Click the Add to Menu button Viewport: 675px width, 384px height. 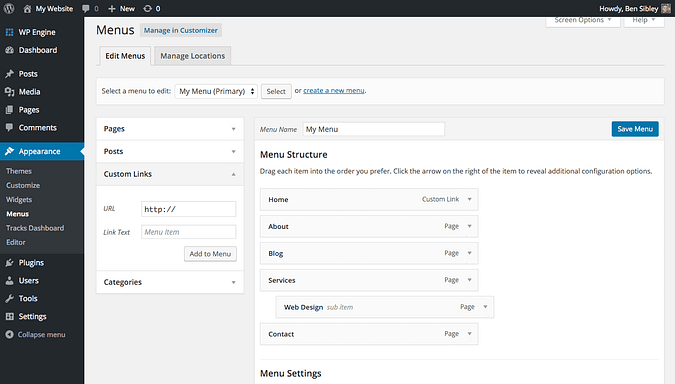tap(210, 254)
